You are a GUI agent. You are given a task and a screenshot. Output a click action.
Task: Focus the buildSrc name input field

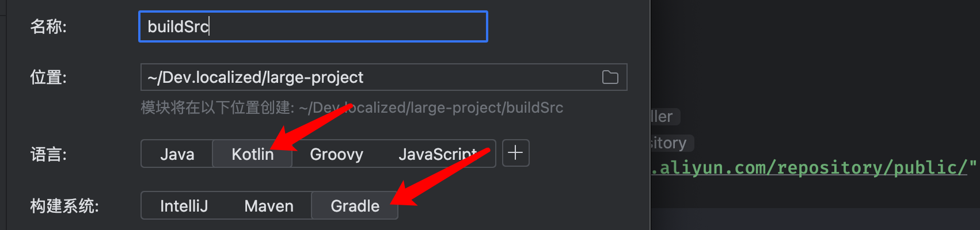313,26
